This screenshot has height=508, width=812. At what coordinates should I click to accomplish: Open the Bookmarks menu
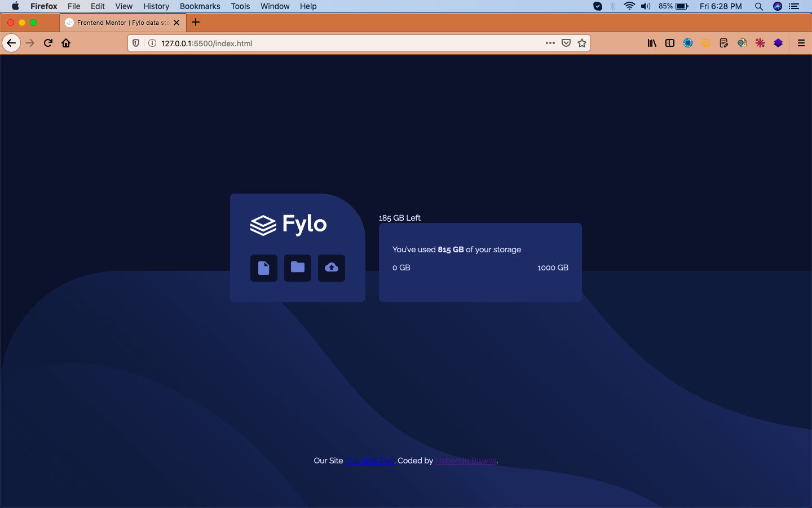pyautogui.click(x=200, y=6)
